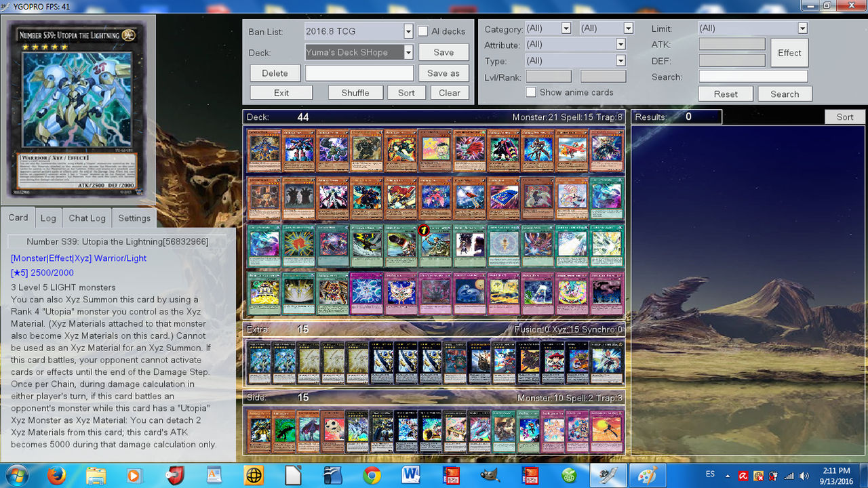868x488 pixels.
Task: Open network signal icon in system tray
Action: (x=789, y=475)
